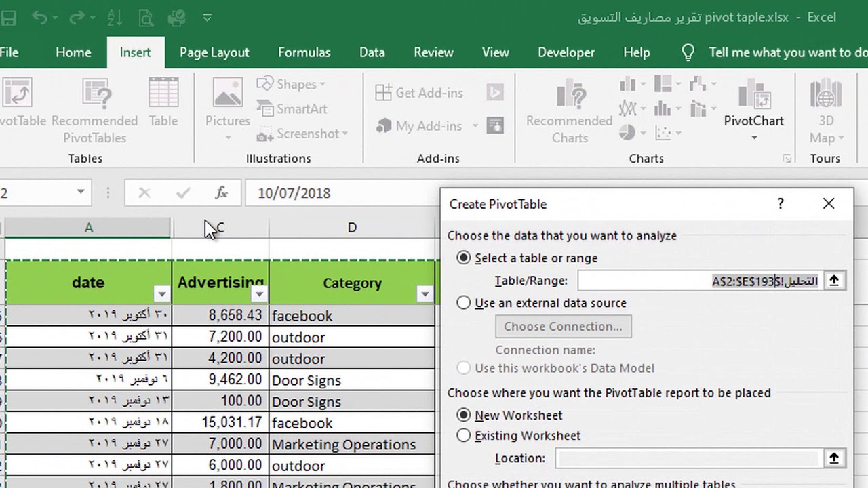Expand the My Add-ins dropdown arrow

click(475, 126)
